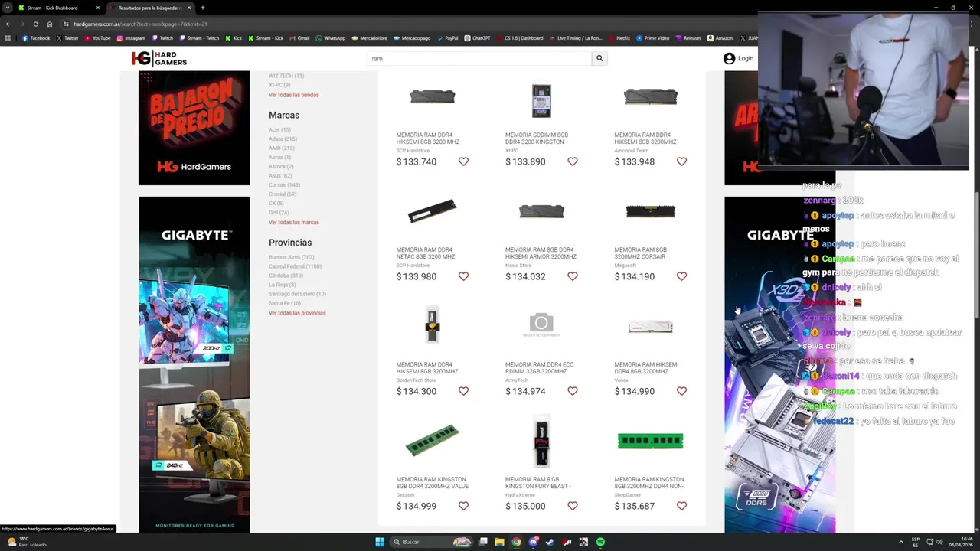Open the Facebook bookmark

pos(36,37)
